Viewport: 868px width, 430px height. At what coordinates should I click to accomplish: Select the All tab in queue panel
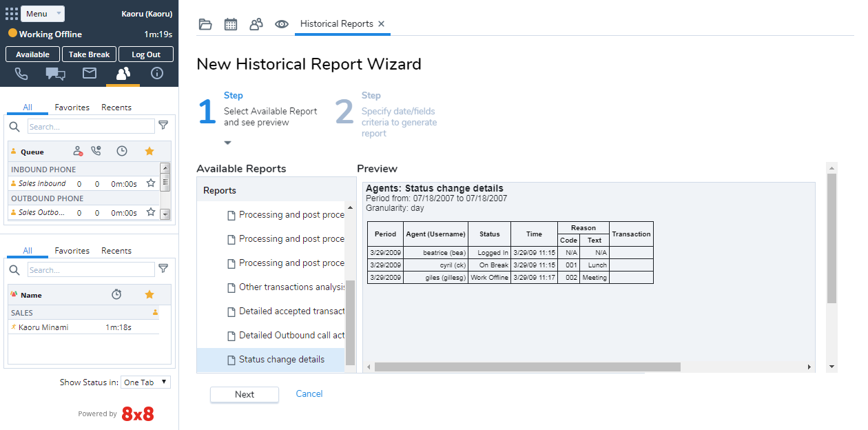28,107
